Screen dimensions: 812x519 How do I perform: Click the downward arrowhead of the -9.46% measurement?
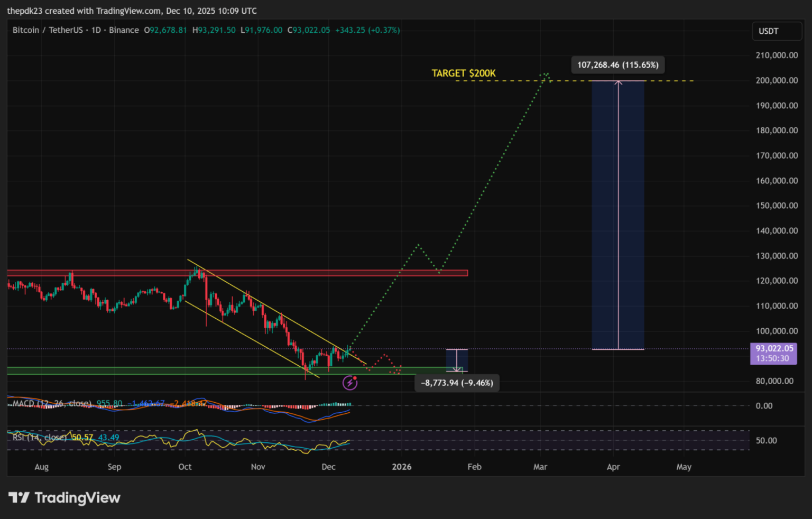pos(457,369)
